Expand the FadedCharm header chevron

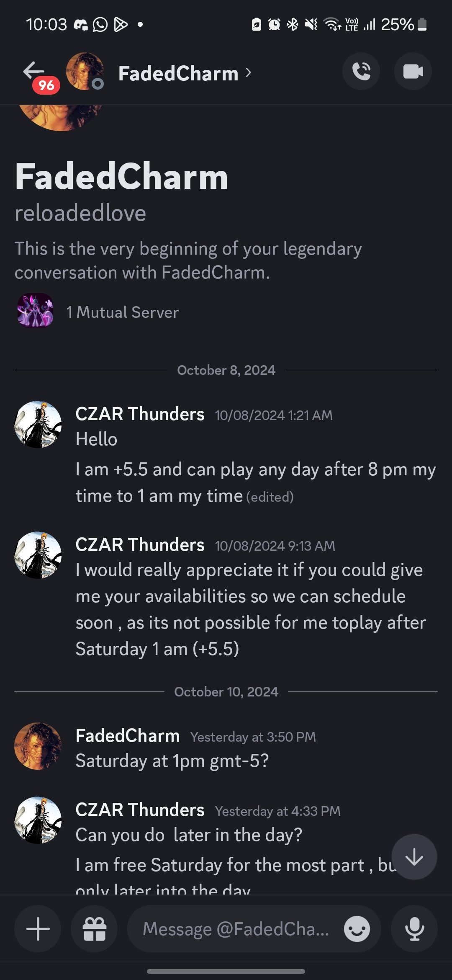[x=249, y=73]
